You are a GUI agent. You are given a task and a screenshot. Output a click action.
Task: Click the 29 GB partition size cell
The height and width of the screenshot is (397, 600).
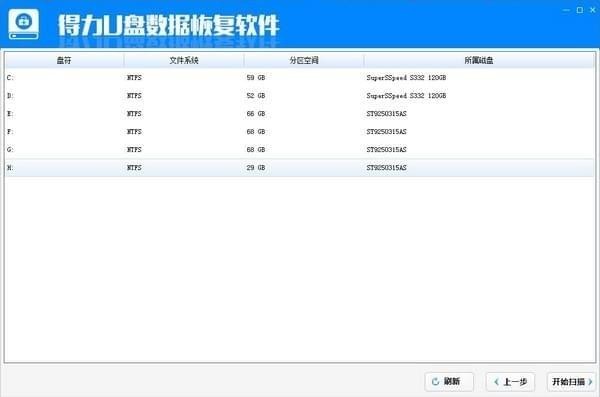click(x=256, y=168)
